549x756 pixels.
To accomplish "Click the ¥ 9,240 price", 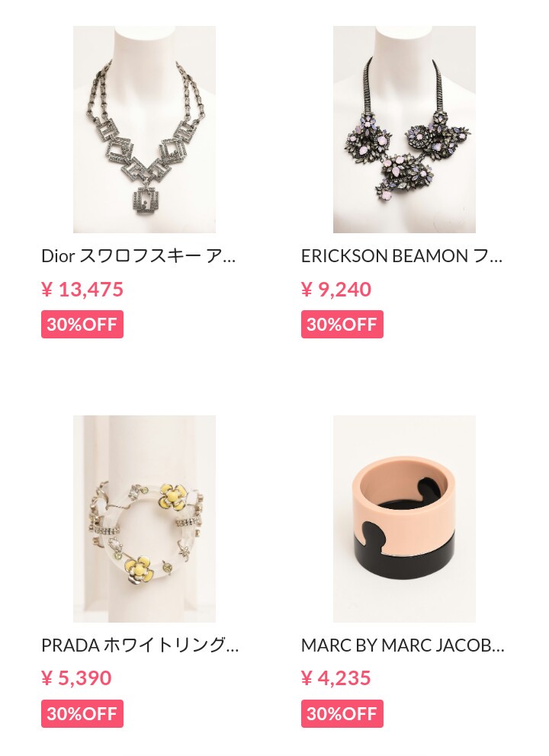I will pos(336,290).
